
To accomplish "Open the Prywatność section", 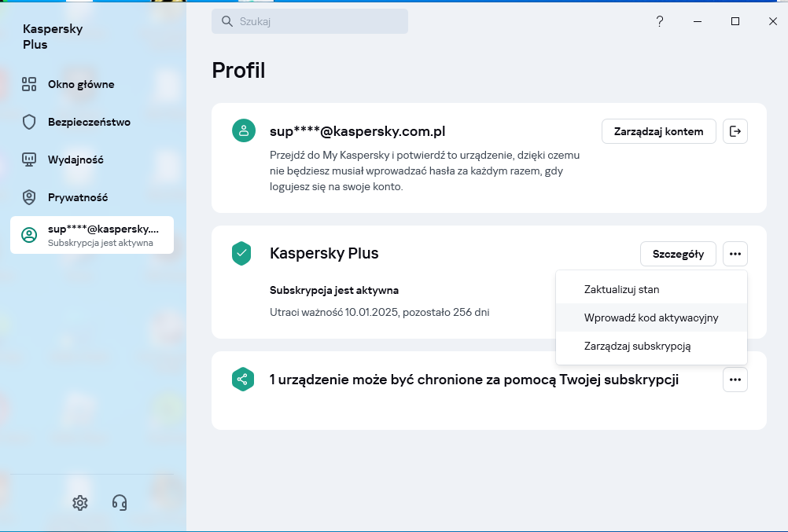I will (x=77, y=197).
